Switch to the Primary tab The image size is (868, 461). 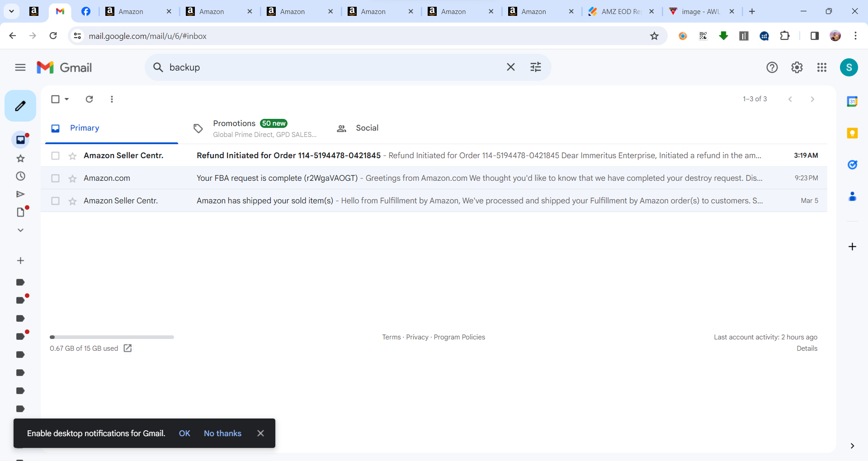[112, 128]
